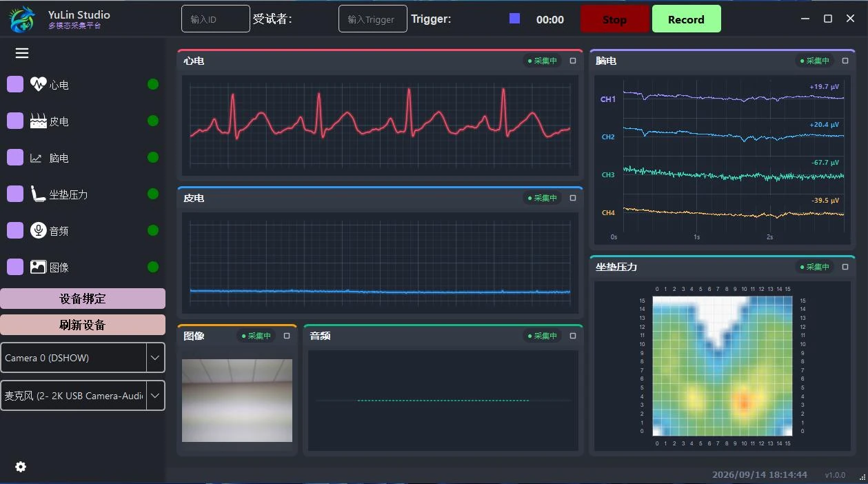Click the 音频 microphone icon

click(39, 230)
